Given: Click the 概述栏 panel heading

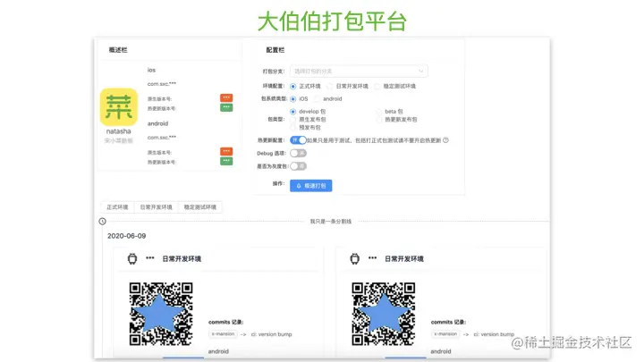Looking at the screenshot, I should (118, 50).
